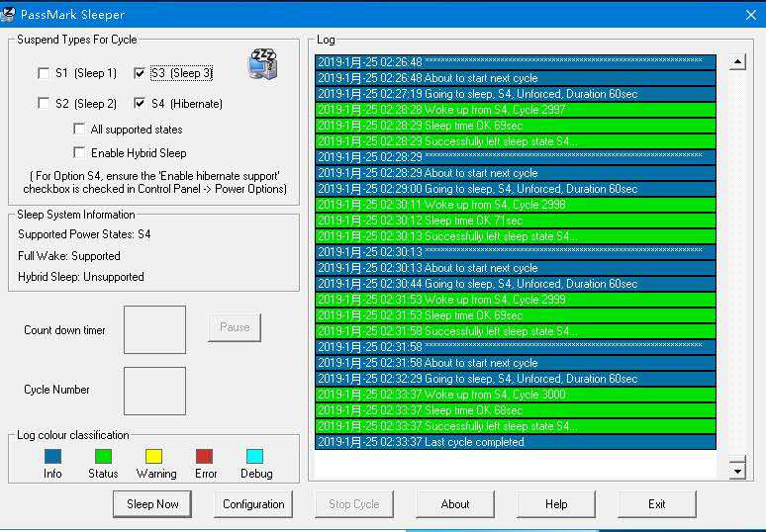The width and height of the screenshot is (766, 532).
Task: Uncheck the S4 (Hibernate) checkbox
Action: tap(140, 103)
